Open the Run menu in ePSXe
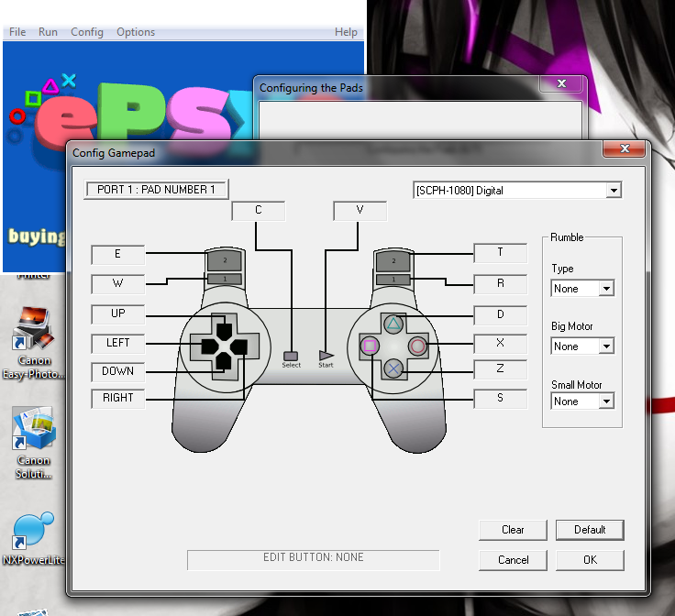This screenshot has width=675, height=616. click(48, 32)
